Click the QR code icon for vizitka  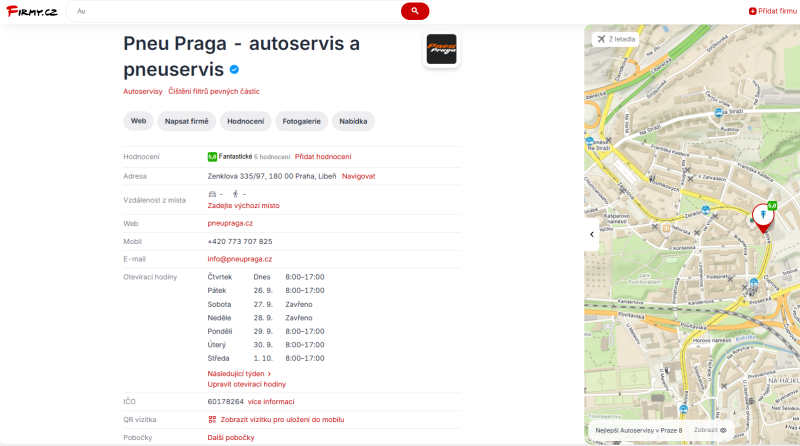(x=212, y=419)
